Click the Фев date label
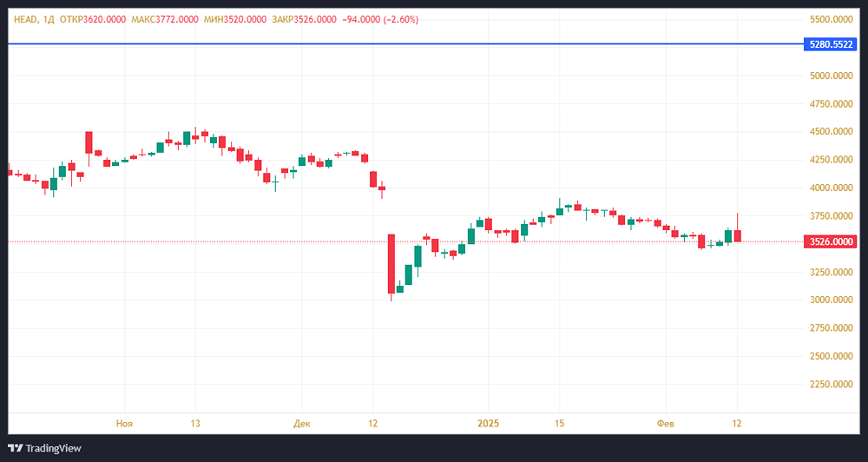Viewport: 868px width, 462px height. (x=666, y=423)
